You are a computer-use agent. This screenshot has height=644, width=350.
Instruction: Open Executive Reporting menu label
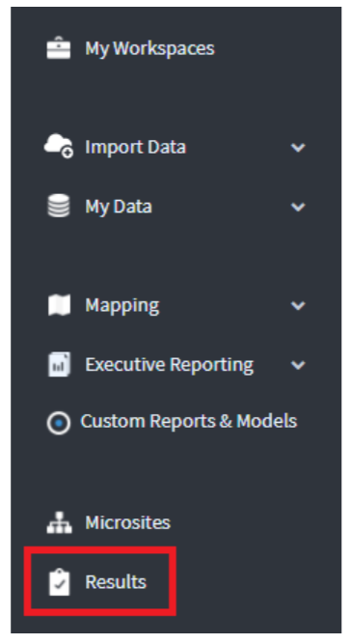(170, 365)
